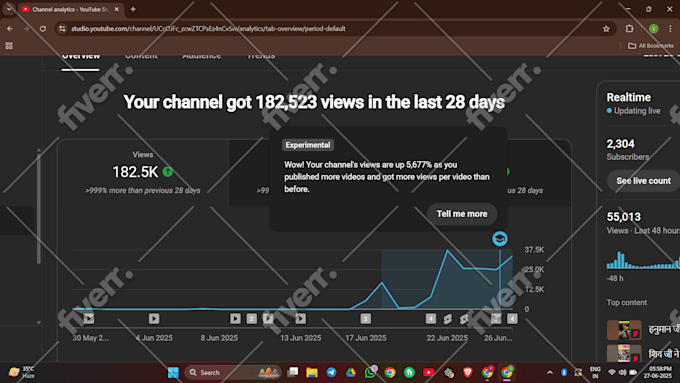Open Task View from the taskbar

pyautogui.click(x=293, y=372)
